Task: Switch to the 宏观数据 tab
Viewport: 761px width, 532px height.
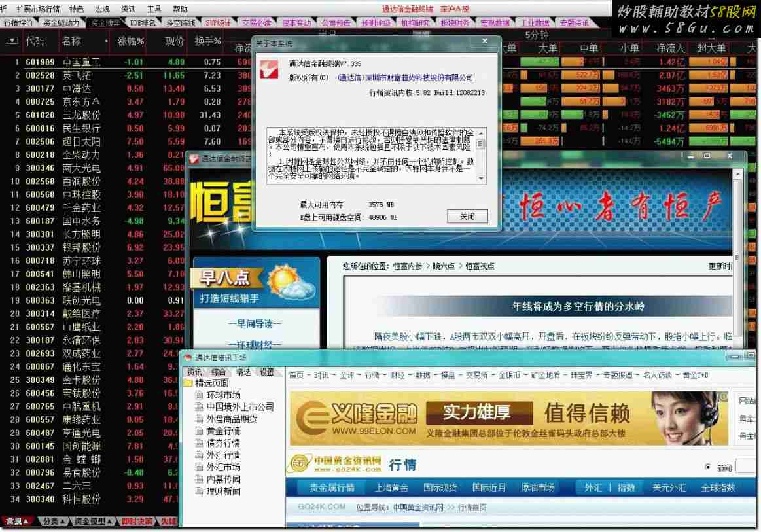Action: tap(495, 23)
